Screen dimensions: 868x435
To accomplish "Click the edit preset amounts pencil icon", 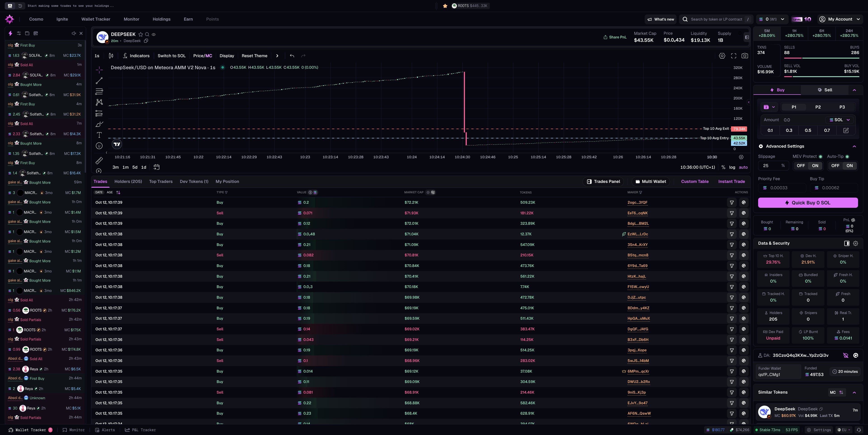I will coord(846,130).
